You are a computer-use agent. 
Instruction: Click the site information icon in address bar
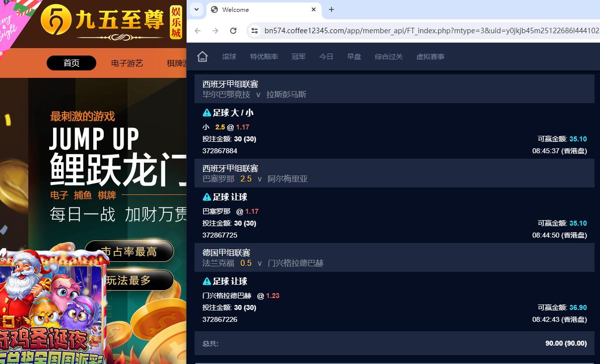(x=255, y=31)
